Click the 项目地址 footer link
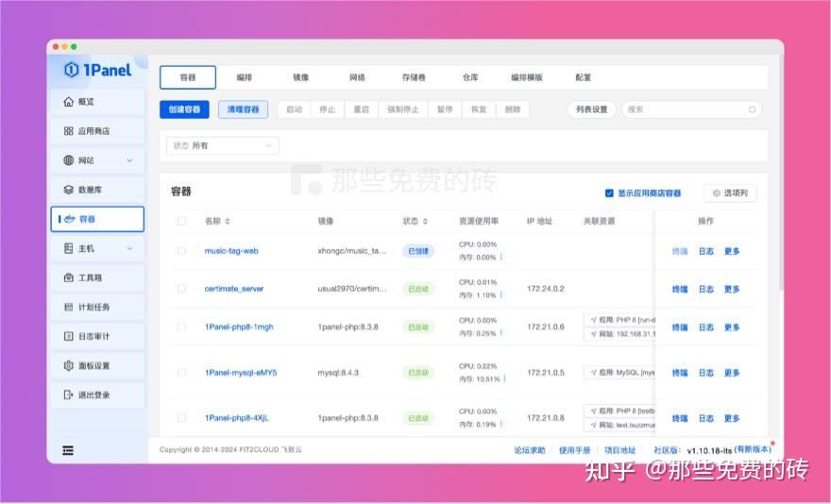831x504 pixels. click(620, 450)
